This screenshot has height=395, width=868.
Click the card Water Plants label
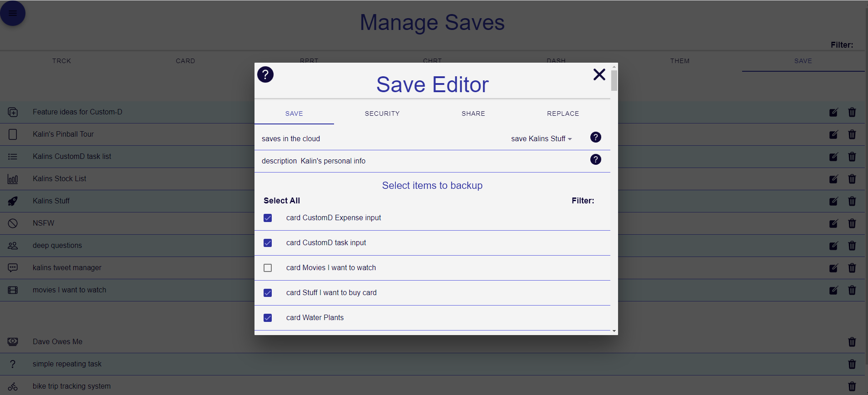[x=315, y=317]
